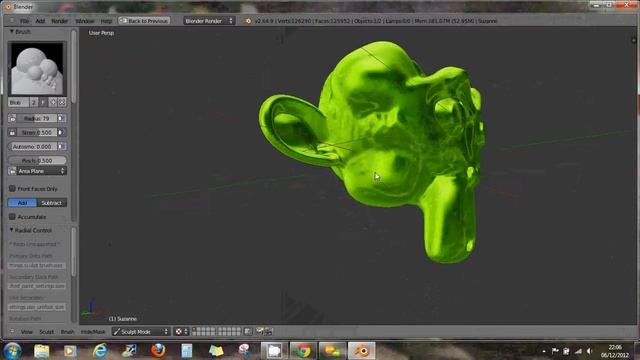Image resolution: width=640 pixels, height=360 pixels.
Task: Collapse the Radial Control panel
Action: pyautogui.click(x=12, y=230)
